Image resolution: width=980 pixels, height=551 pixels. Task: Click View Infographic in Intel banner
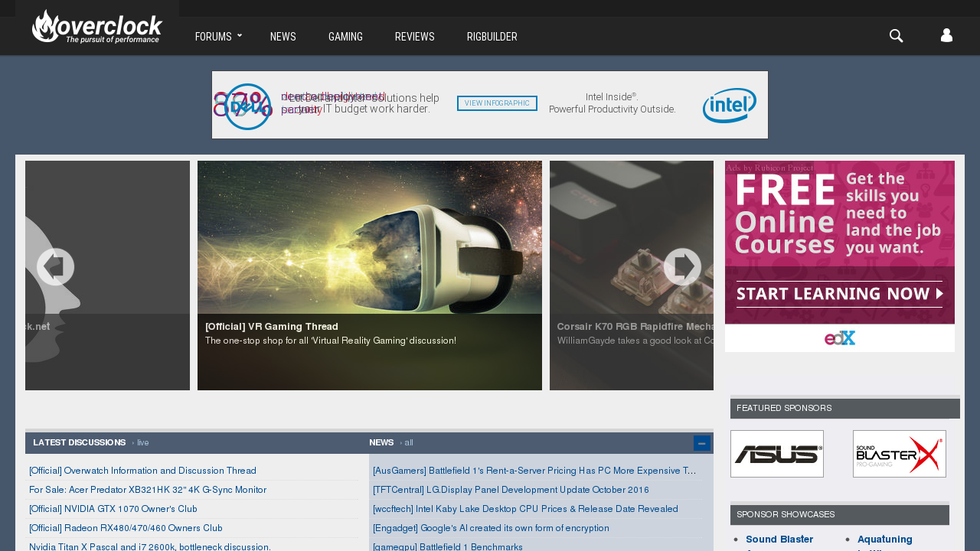[x=497, y=103]
